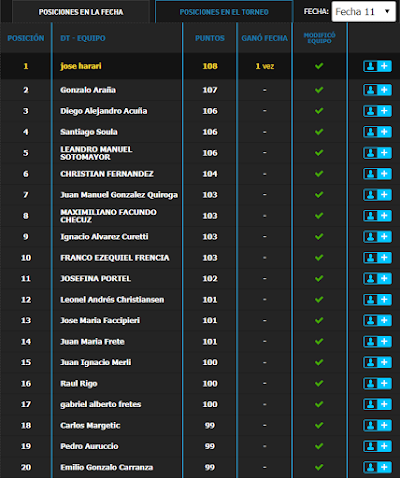400x478 pixels.
Task: Add Santiago Soula via user-plus icon
Action: click(x=377, y=132)
